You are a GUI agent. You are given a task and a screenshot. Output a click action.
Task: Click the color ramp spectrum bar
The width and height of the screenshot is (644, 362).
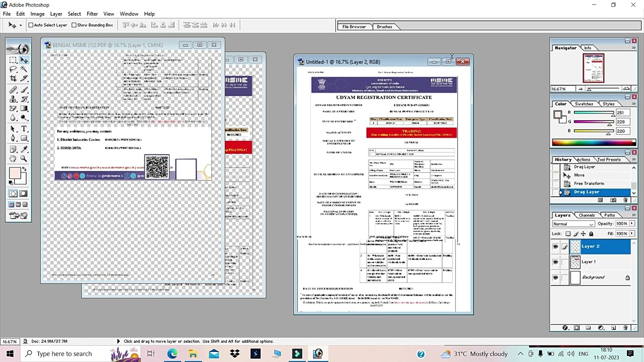pyautogui.click(x=594, y=142)
